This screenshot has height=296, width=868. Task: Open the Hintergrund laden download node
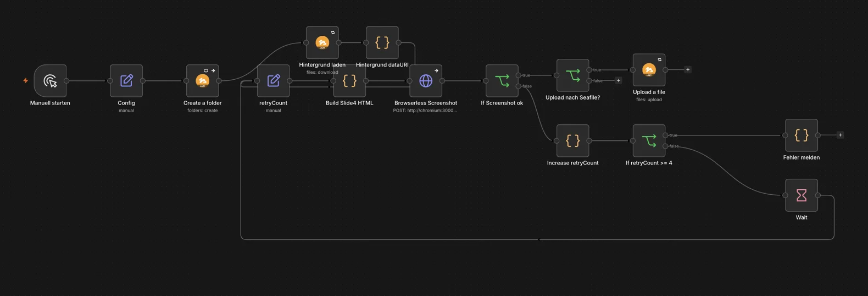(322, 43)
